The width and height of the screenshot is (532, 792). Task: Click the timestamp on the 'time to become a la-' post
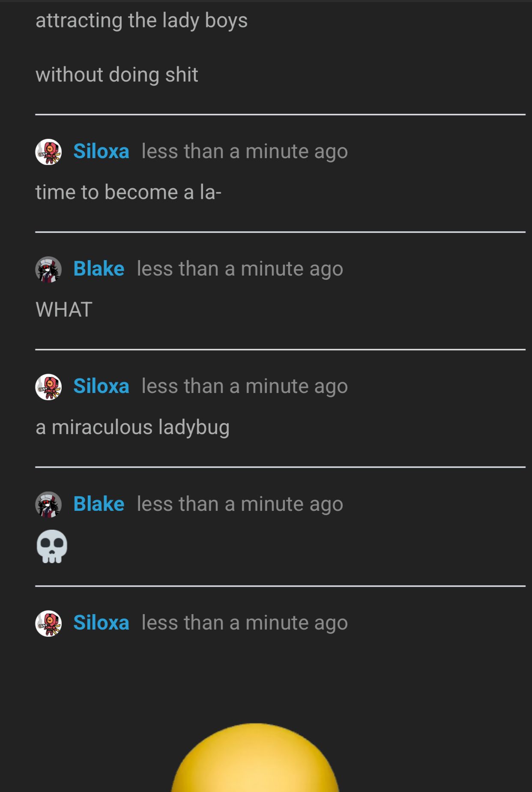(245, 152)
